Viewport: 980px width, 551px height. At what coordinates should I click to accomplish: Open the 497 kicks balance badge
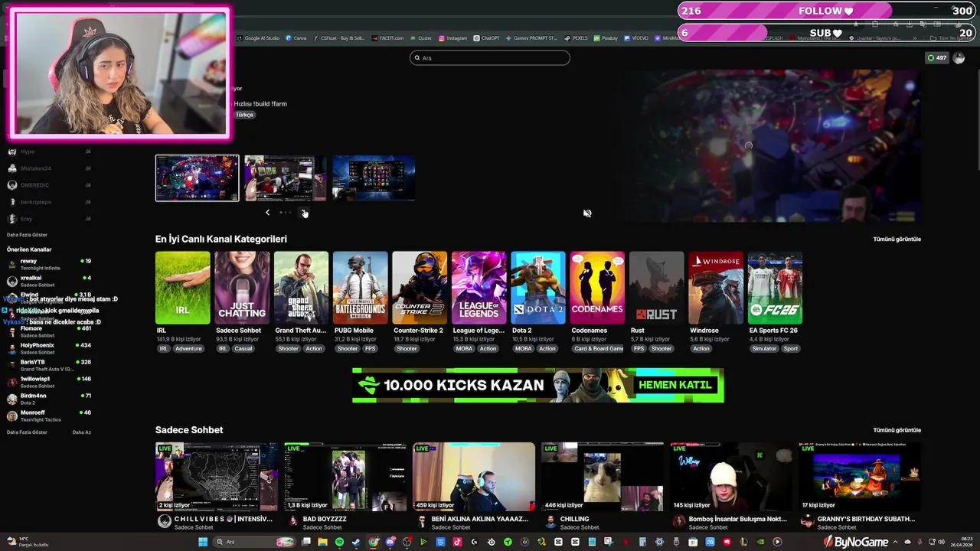coord(937,58)
